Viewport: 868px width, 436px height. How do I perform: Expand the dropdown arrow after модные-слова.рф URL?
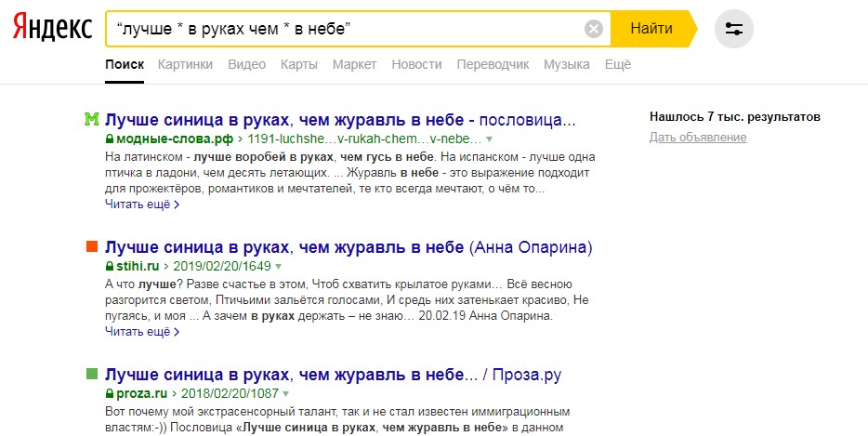pyautogui.click(x=489, y=139)
